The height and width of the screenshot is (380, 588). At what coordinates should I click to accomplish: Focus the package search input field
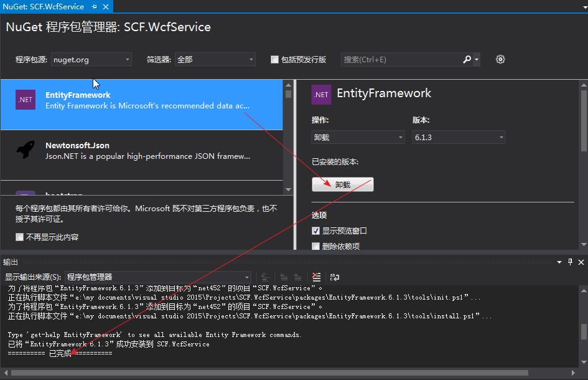pyautogui.click(x=401, y=59)
